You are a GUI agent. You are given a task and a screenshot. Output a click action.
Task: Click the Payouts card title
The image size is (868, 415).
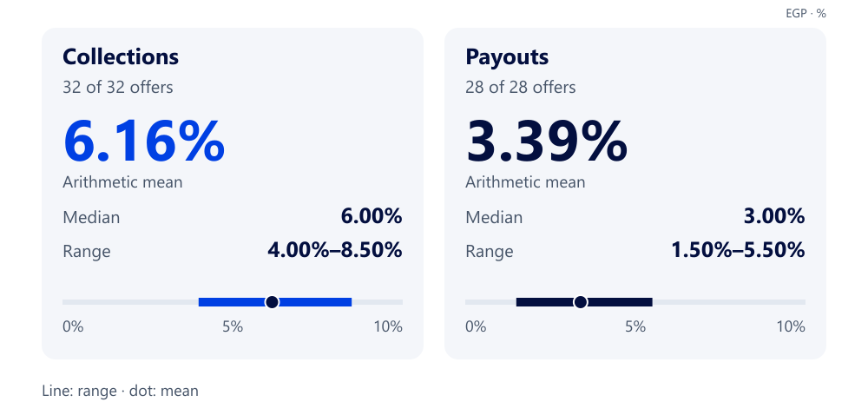tap(507, 57)
